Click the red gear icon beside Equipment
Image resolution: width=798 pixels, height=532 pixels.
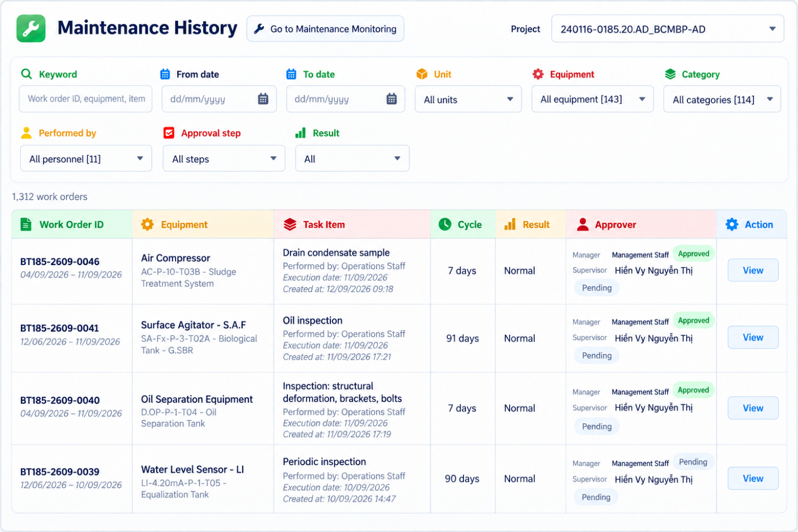pos(538,74)
